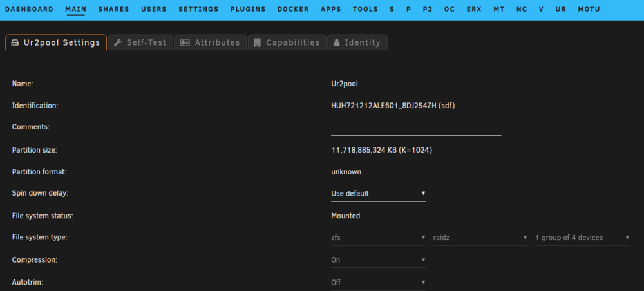Switch to the Self-Test tab

[x=140, y=42]
